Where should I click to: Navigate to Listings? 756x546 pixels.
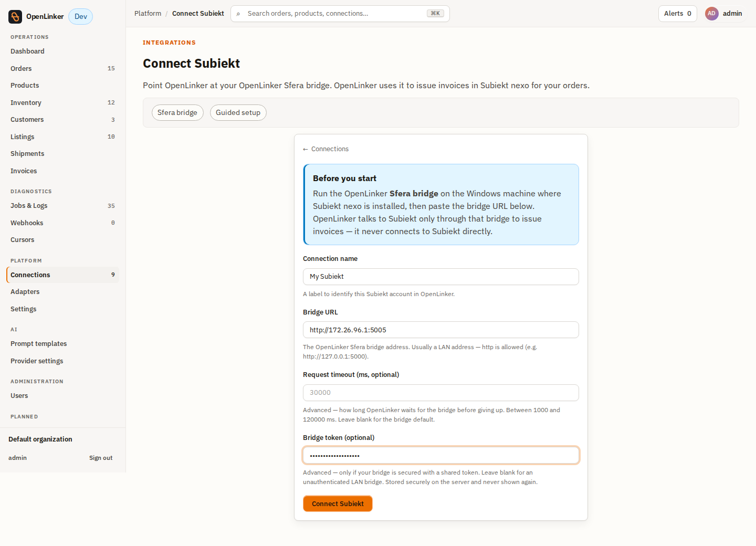pos(62,137)
